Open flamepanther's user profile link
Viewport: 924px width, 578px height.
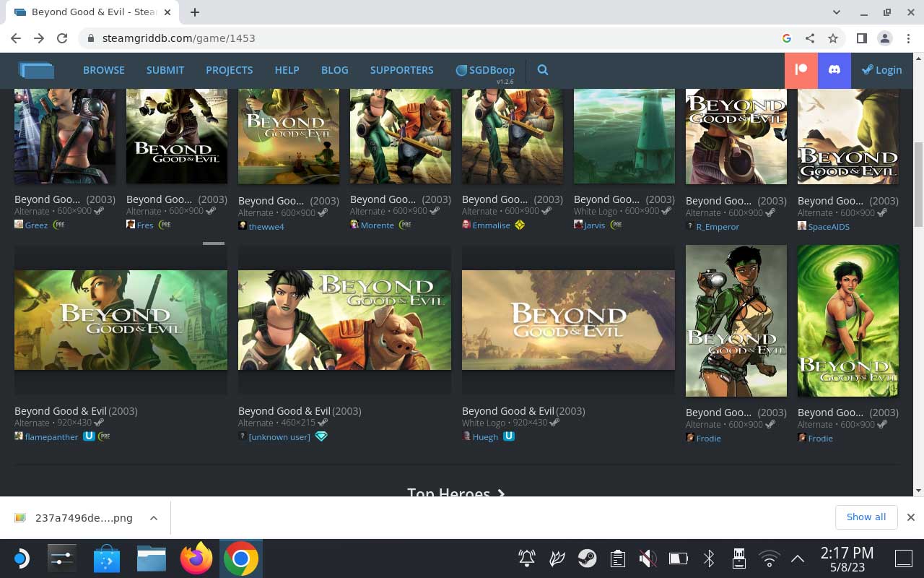click(51, 436)
